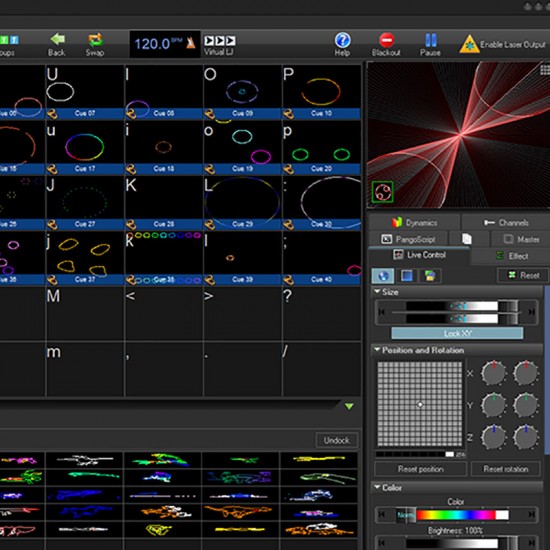Click the link icon on Cue 40
This screenshot has width=550, height=550.
(288, 280)
